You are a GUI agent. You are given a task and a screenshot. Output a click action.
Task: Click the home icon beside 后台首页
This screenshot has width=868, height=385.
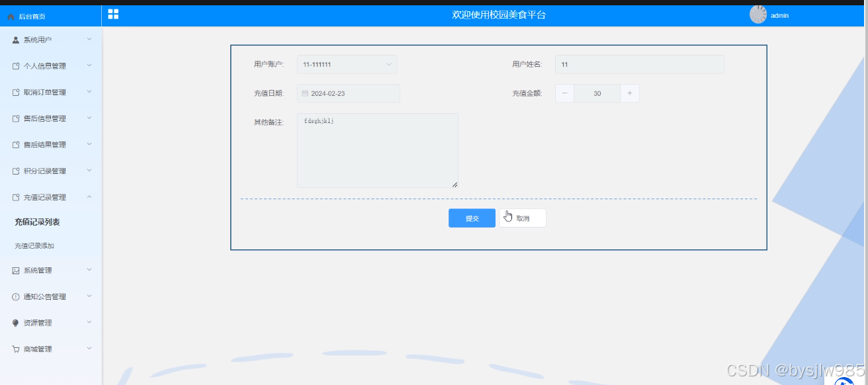tap(11, 17)
